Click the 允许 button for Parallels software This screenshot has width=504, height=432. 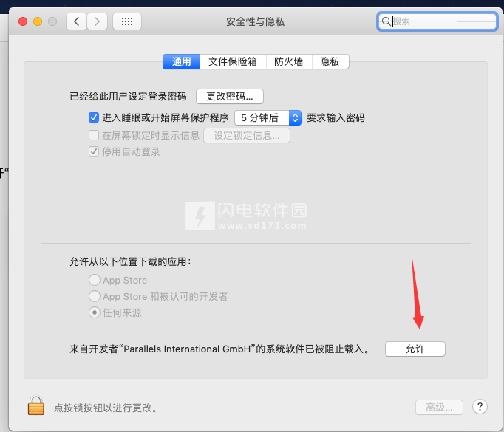[x=415, y=349]
